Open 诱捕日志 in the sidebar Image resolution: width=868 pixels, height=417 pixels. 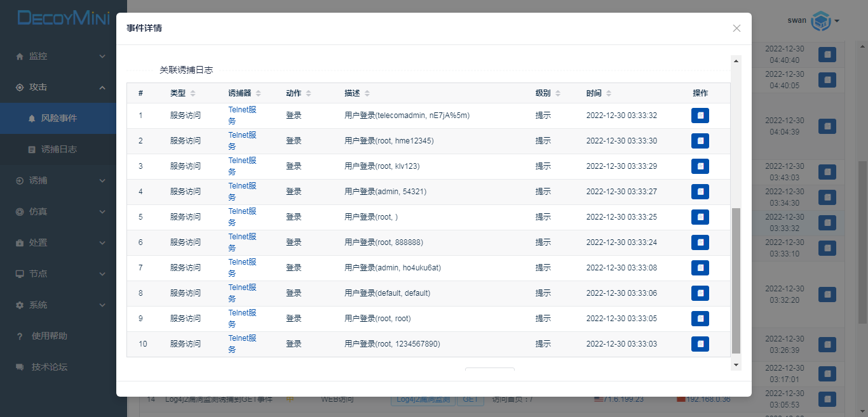[58, 149]
